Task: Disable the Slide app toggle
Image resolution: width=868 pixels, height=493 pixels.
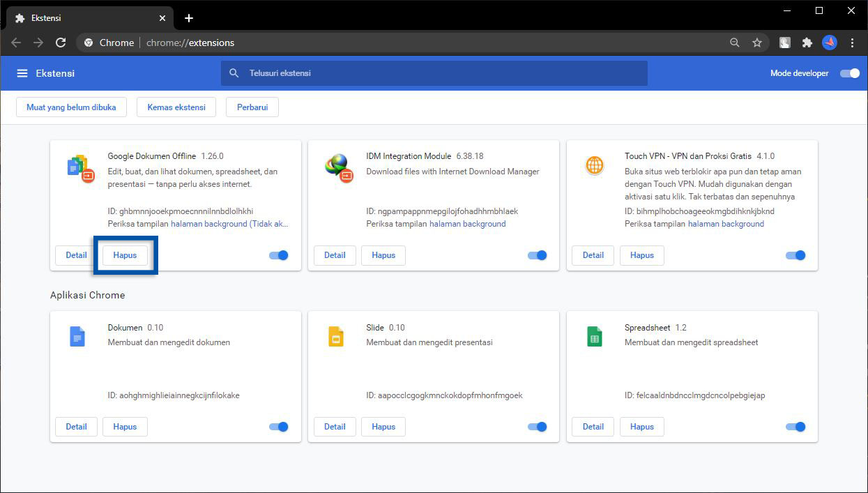Action: pyautogui.click(x=537, y=426)
